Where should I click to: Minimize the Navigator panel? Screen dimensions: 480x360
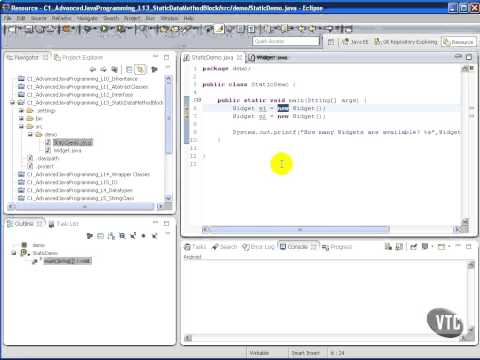155,57
